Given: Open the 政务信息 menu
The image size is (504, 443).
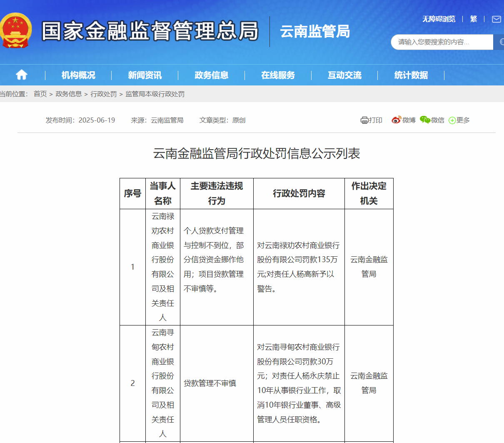Looking at the screenshot, I should 212,75.
